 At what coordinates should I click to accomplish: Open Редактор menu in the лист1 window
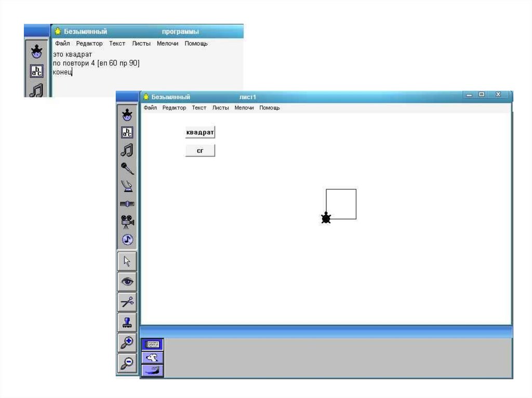click(x=174, y=108)
